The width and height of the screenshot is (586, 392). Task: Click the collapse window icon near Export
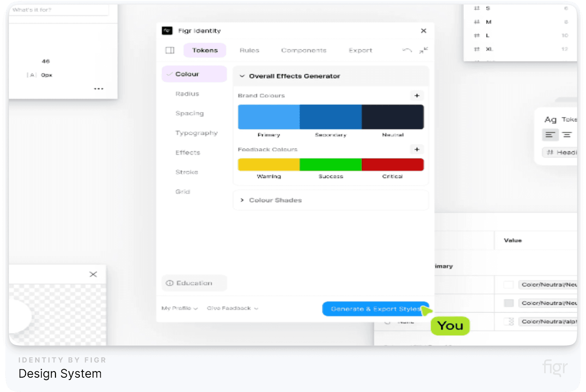click(424, 50)
